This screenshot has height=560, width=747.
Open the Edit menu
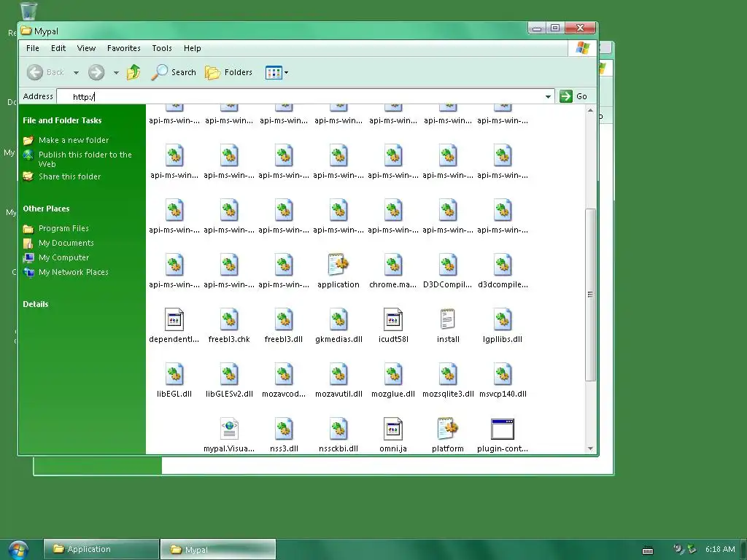tap(58, 48)
